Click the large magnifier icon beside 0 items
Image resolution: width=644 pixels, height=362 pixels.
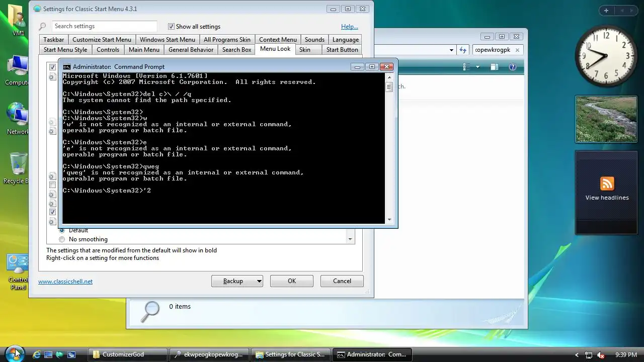tap(150, 311)
